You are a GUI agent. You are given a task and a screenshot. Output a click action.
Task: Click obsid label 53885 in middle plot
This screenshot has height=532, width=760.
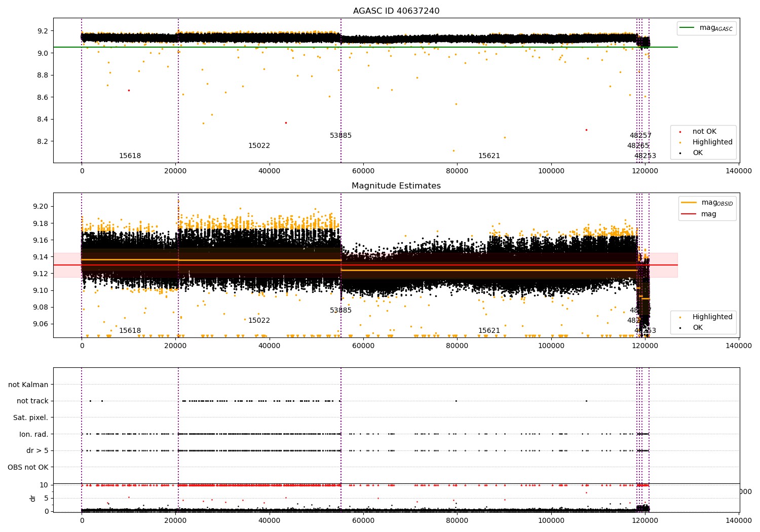340,311
